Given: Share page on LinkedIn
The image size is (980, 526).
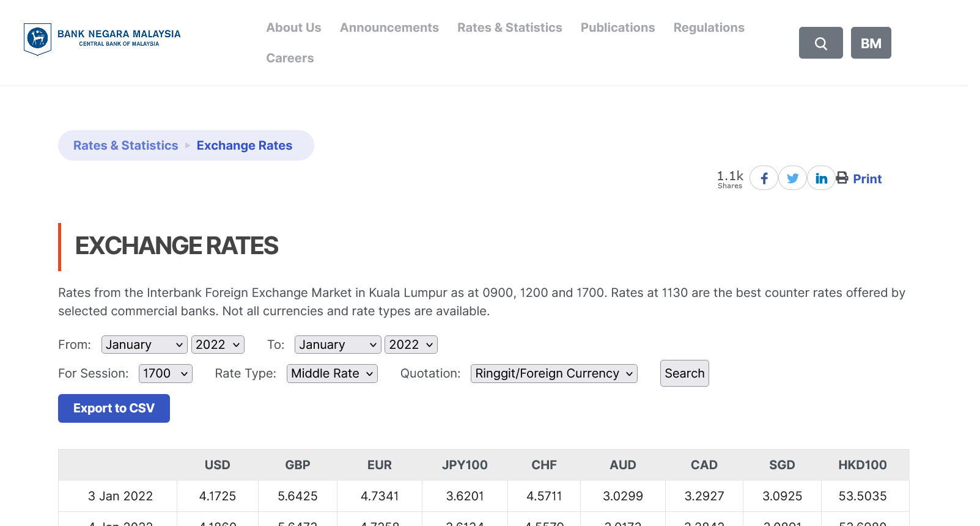Looking at the screenshot, I should click(821, 178).
